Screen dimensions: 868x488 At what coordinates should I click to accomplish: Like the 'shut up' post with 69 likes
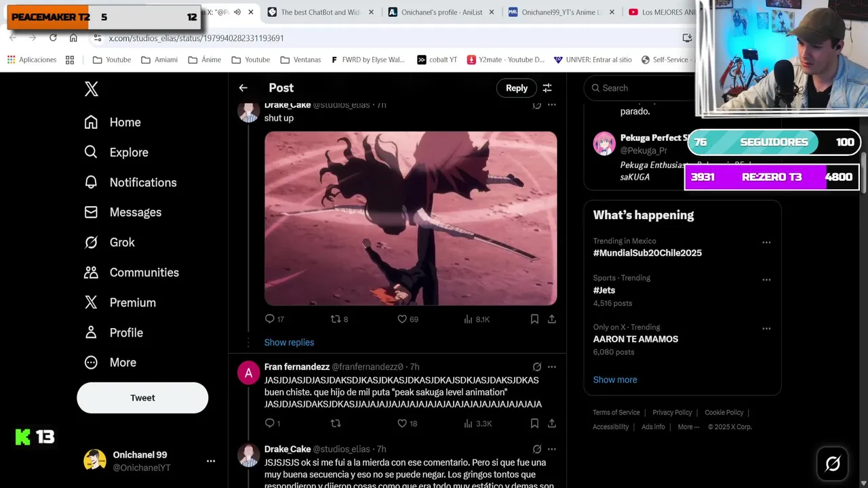pyautogui.click(x=408, y=319)
